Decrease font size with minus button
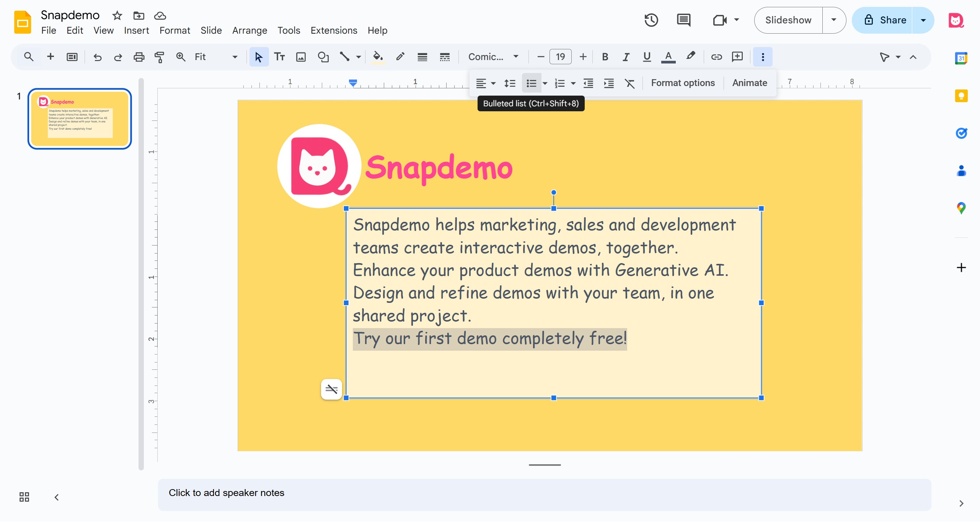The image size is (980, 522). tap(541, 57)
